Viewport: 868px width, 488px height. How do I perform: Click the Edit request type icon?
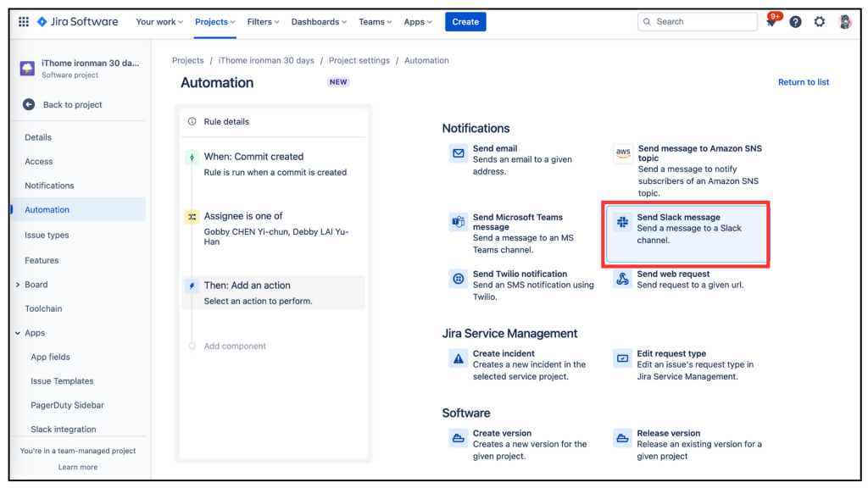pos(623,358)
